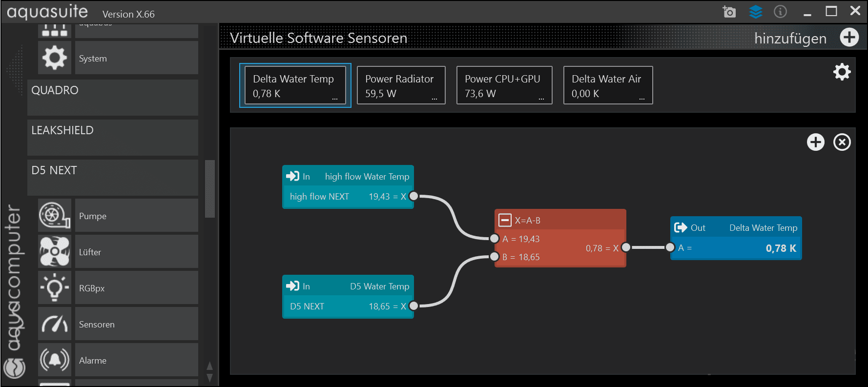Click the sidebar scroll down arrow

210,377
